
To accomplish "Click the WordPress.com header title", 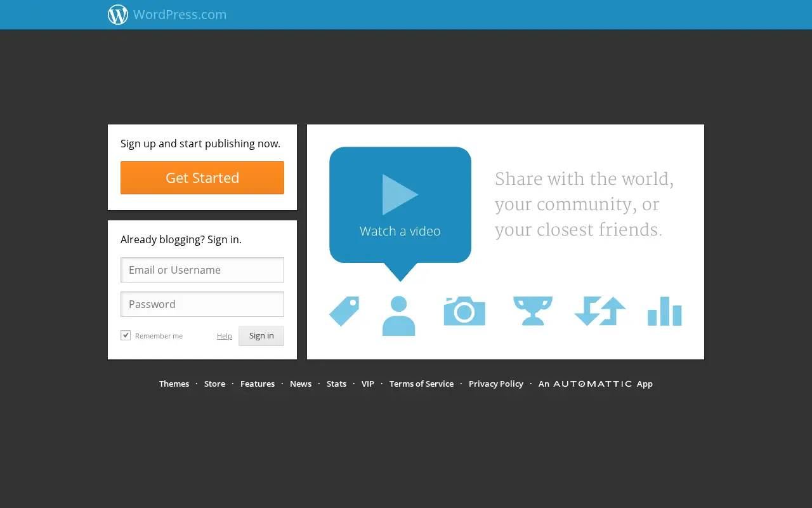I will pos(180,15).
